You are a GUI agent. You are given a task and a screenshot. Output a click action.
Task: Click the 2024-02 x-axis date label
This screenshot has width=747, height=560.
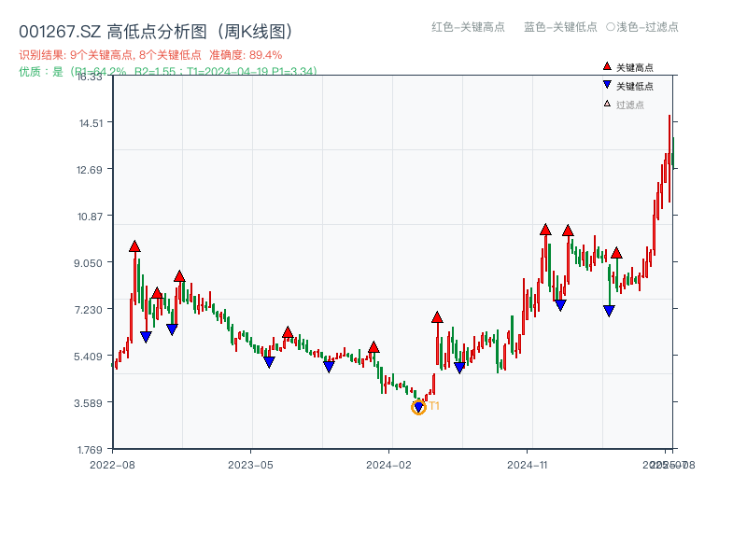pos(388,465)
